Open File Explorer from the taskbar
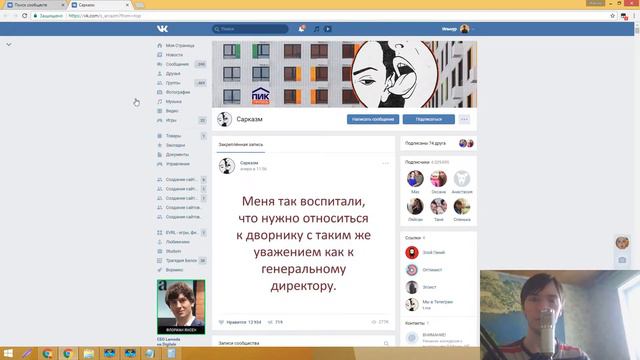 [x=89, y=353]
